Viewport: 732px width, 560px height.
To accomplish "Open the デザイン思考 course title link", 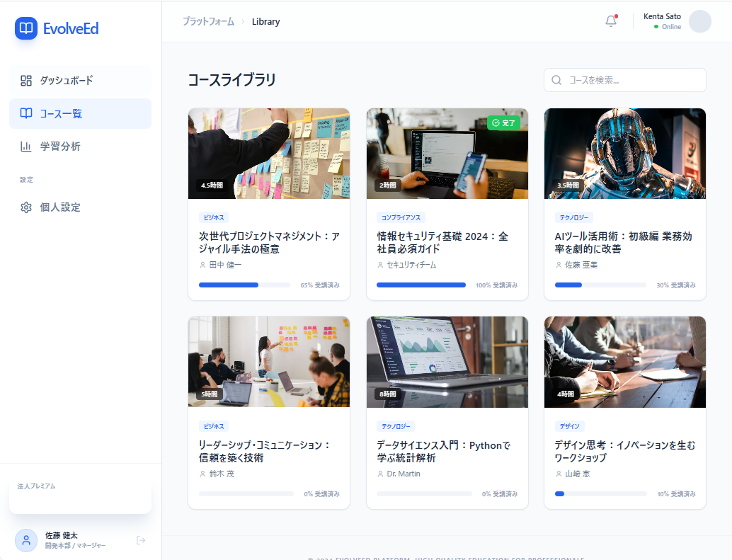I will click(624, 451).
